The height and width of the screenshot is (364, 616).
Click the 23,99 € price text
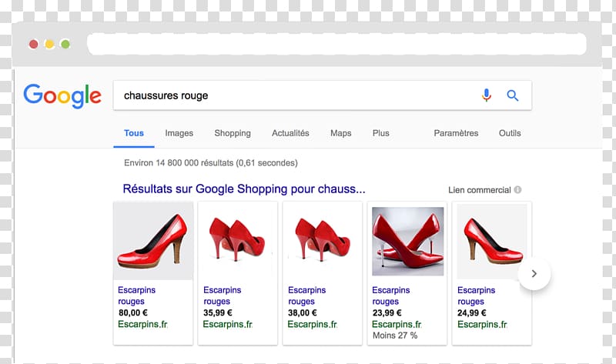pos(387,313)
